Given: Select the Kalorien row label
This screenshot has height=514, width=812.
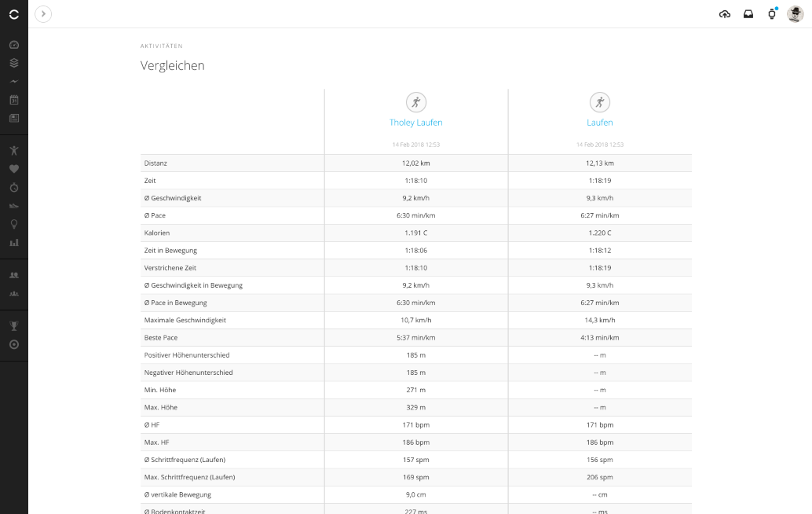Looking at the screenshot, I should [157, 233].
